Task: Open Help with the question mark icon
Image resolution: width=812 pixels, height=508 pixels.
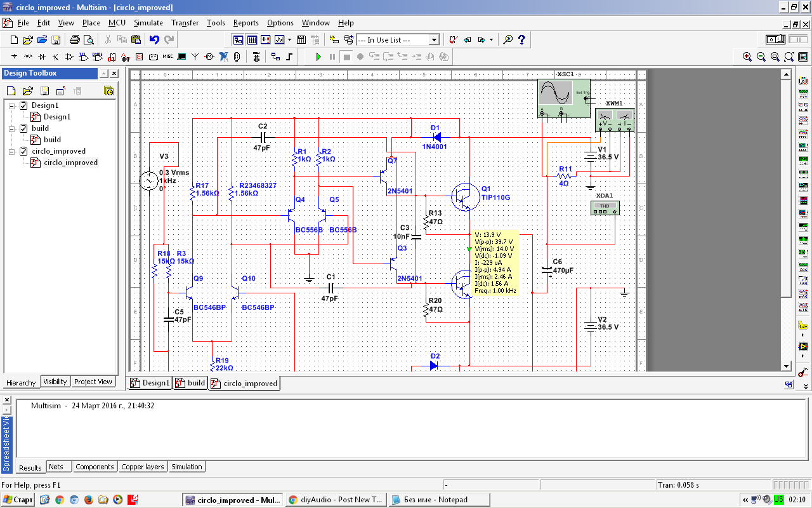Action: pos(522,40)
